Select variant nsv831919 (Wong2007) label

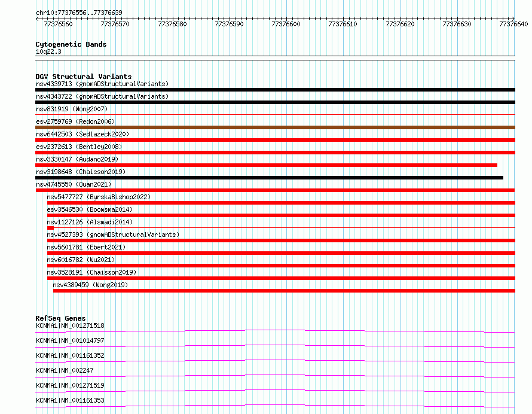(x=72, y=109)
